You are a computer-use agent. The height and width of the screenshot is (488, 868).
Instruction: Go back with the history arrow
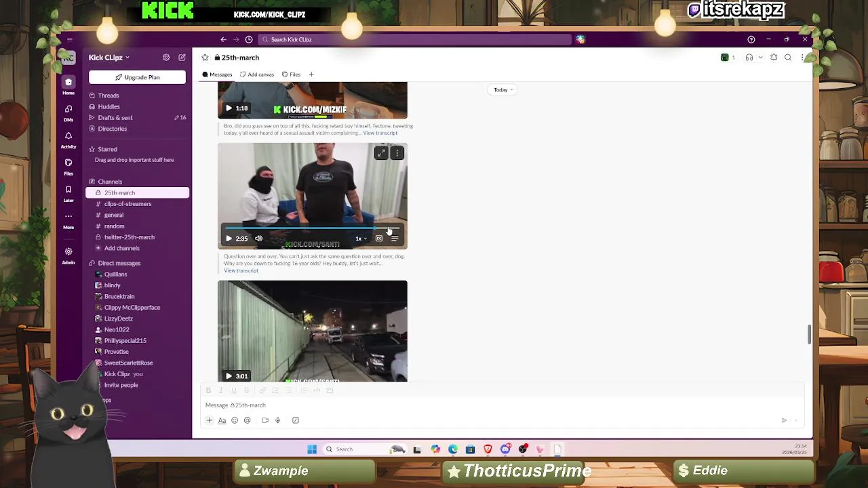pos(223,39)
